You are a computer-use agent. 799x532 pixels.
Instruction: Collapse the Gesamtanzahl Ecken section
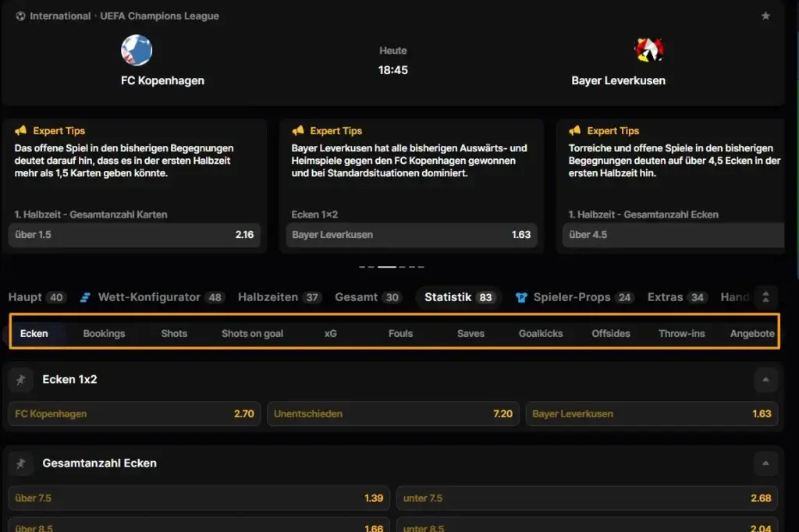point(765,463)
